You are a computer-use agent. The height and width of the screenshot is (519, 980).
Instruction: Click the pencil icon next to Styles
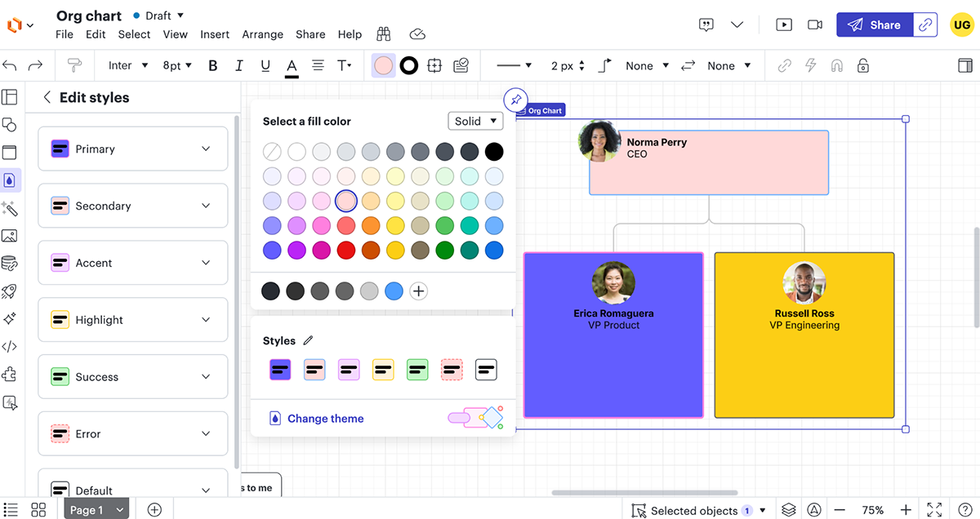308,341
